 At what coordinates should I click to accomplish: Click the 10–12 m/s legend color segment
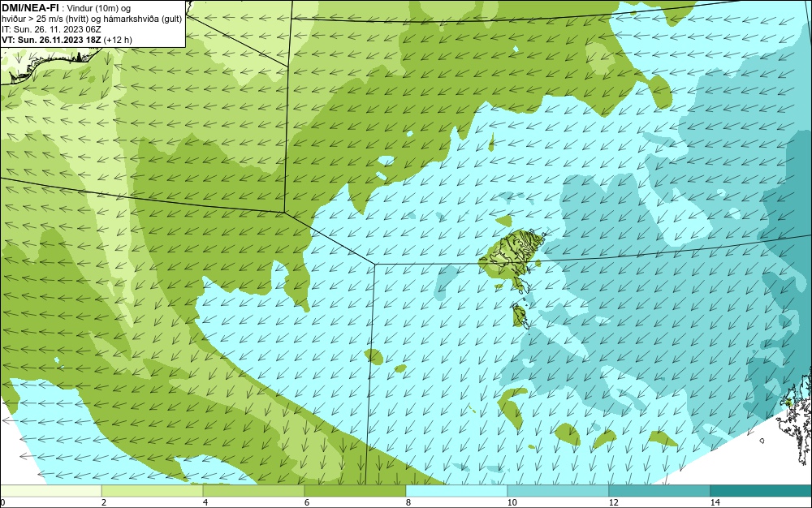coord(559,491)
